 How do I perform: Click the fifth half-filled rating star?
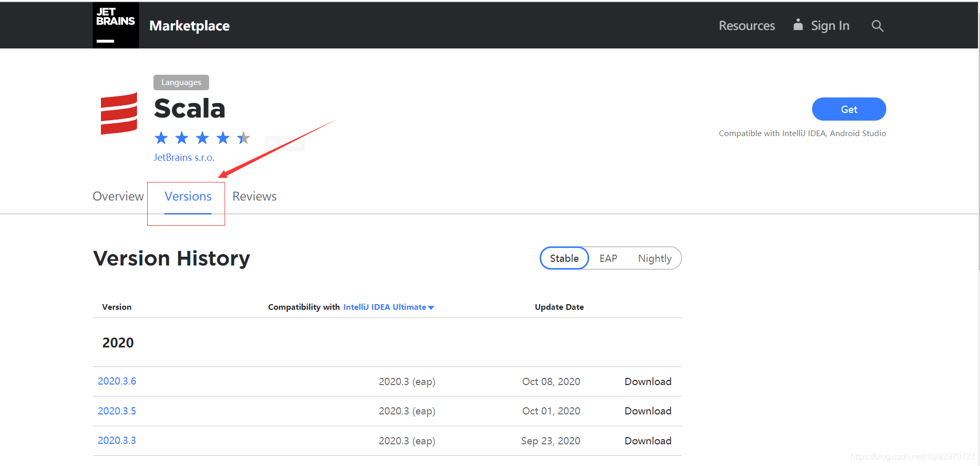click(243, 138)
